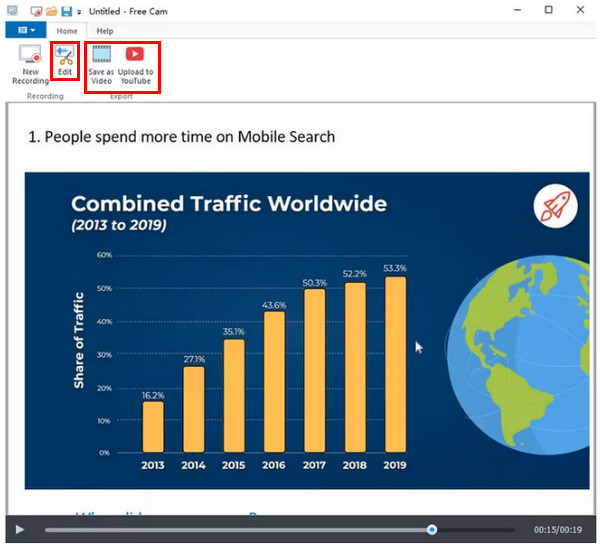The height and width of the screenshot is (544, 600).
Task: Switch to the Home tab
Action: (67, 31)
